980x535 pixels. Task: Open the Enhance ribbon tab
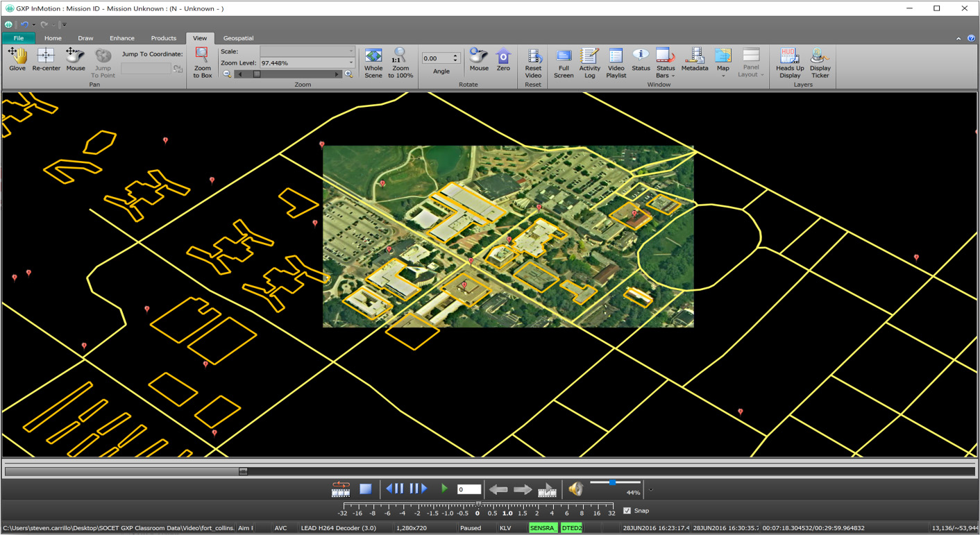coord(121,38)
